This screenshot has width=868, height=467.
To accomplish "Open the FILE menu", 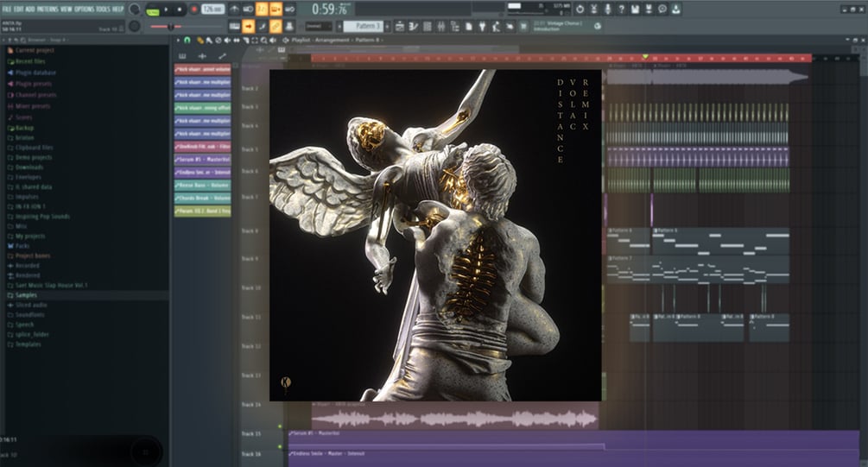I will (x=7, y=9).
